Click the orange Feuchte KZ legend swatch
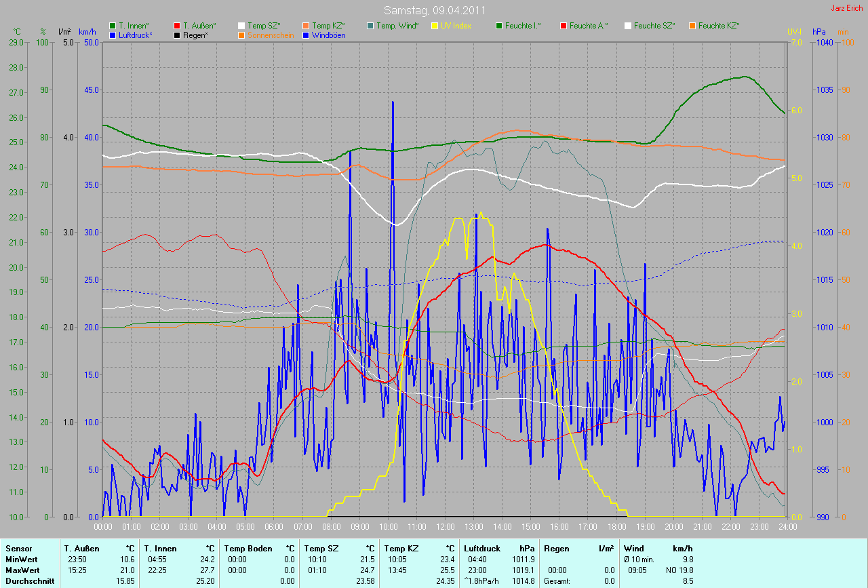This screenshot has height=588, width=868. coord(692,26)
